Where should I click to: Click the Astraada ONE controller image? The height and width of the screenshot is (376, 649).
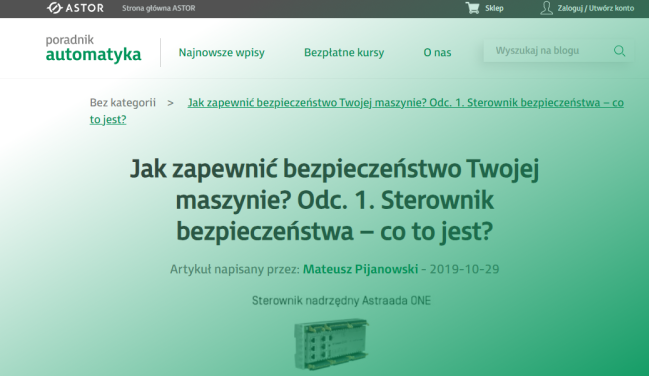(331, 344)
